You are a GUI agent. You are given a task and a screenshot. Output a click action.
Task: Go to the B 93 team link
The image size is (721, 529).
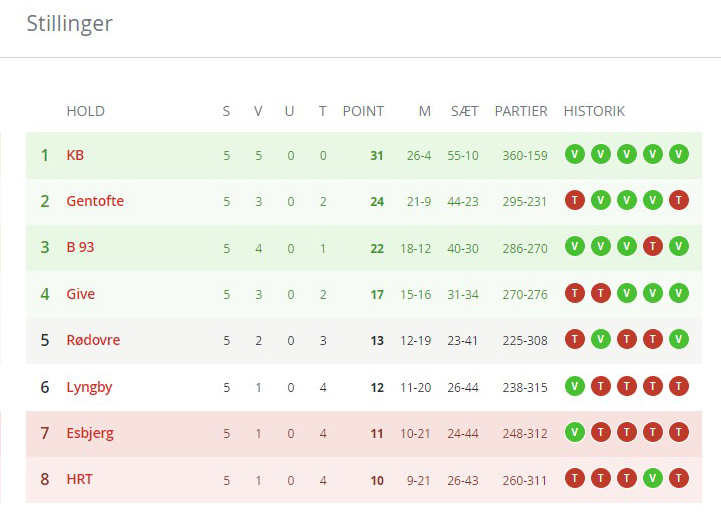(80, 247)
